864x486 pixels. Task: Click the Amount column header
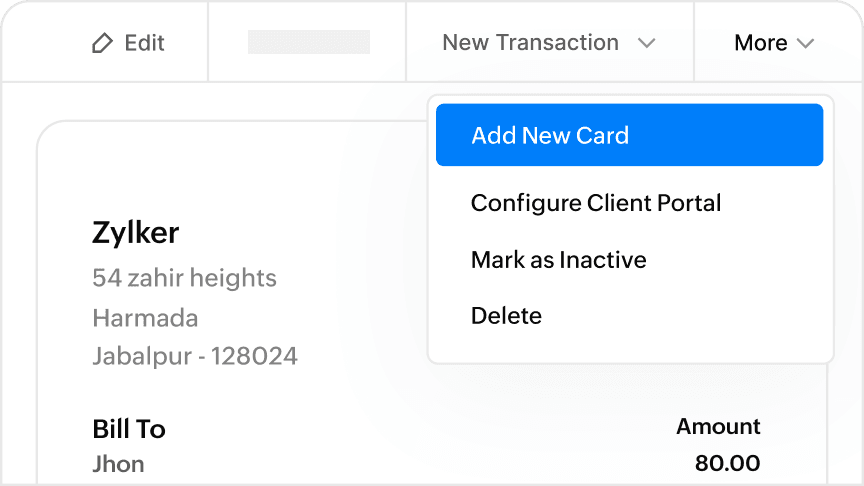click(x=718, y=426)
